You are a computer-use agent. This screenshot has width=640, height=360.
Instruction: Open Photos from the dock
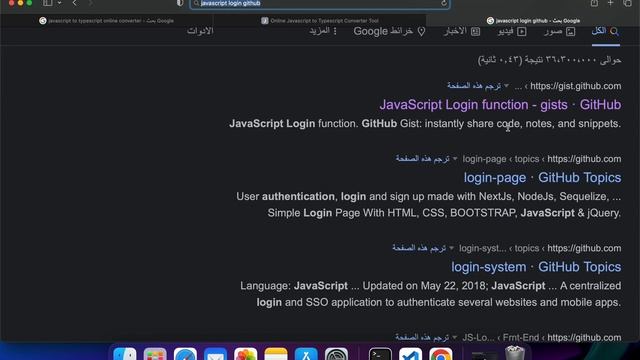pos(246,354)
